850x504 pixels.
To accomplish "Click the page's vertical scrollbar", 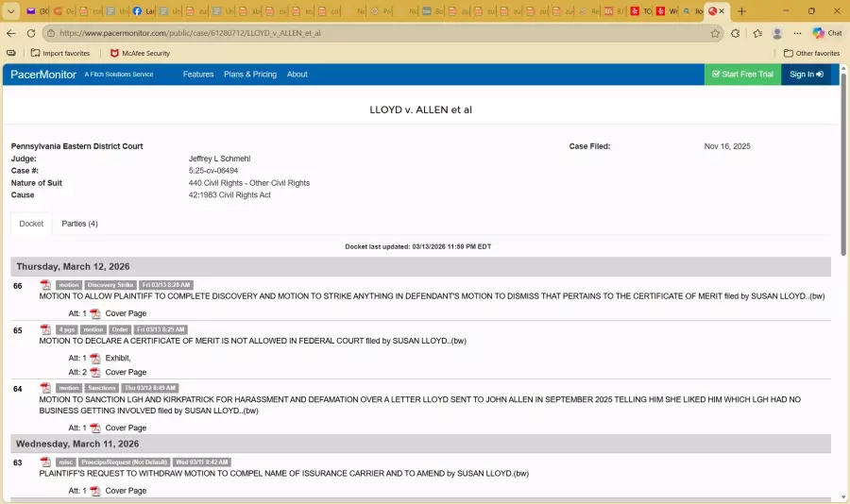I will [843, 160].
